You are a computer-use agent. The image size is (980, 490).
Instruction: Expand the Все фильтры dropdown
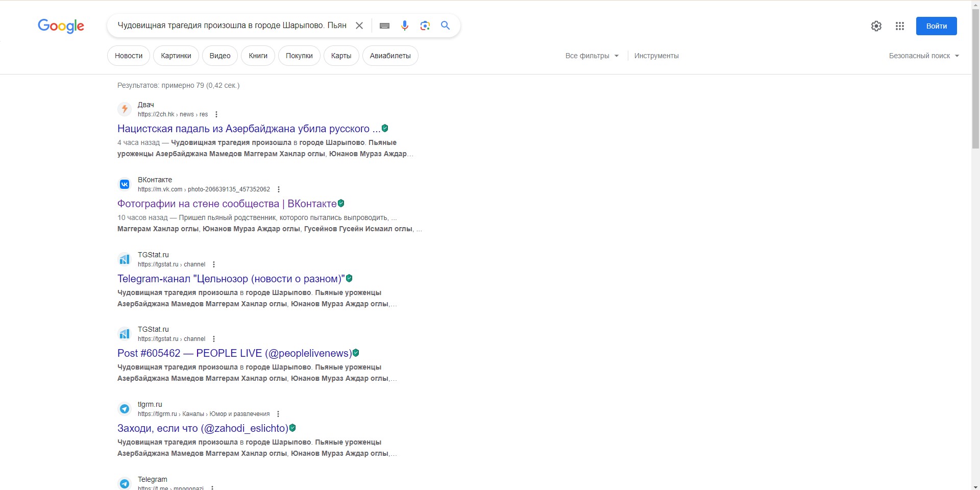click(592, 56)
